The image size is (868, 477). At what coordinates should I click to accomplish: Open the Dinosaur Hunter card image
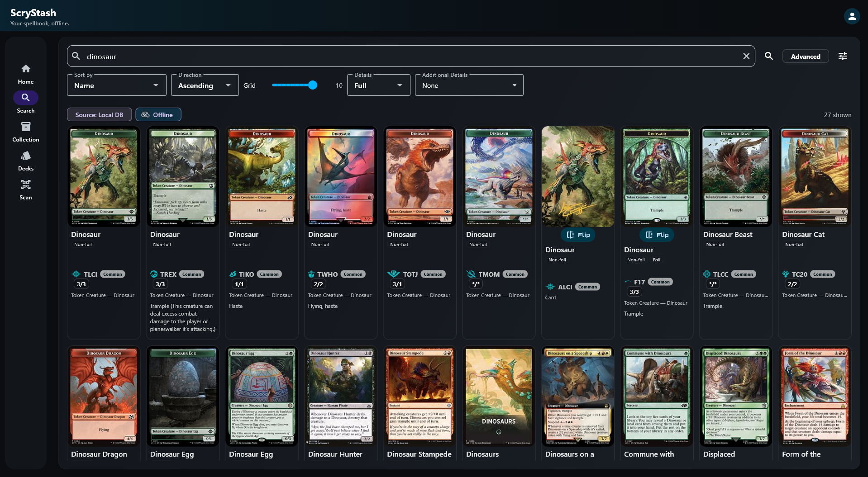[x=341, y=397]
